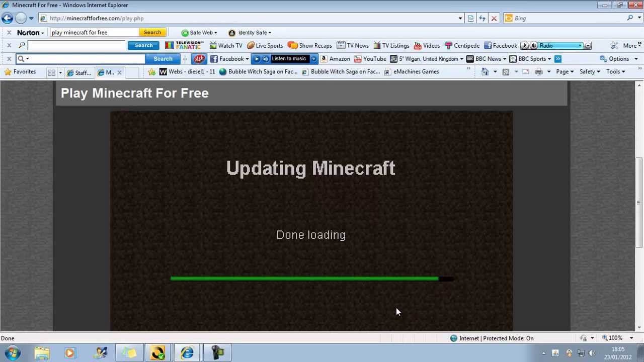Click the Home page icon

(485, 72)
